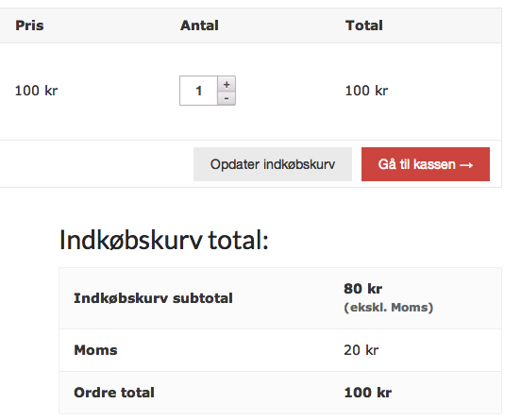Image resolution: width=521 pixels, height=420 pixels.
Task: Click the Total column header
Action: coord(364,25)
